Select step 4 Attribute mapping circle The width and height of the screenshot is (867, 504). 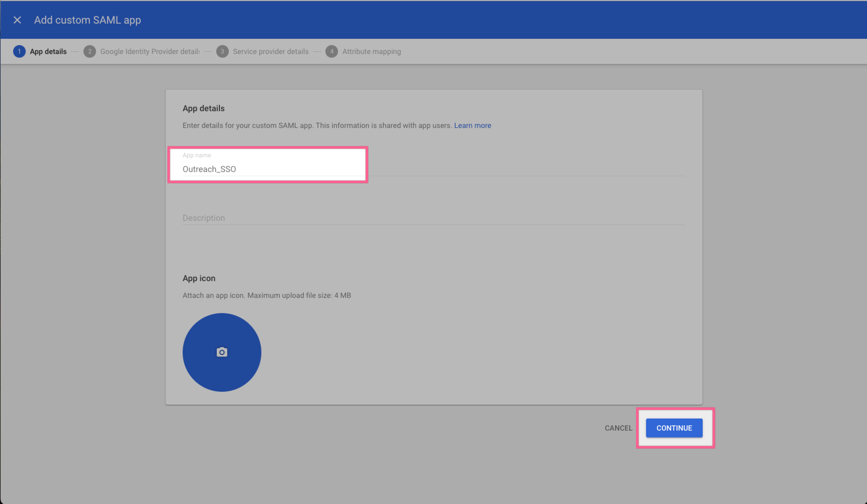click(x=332, y=51)
